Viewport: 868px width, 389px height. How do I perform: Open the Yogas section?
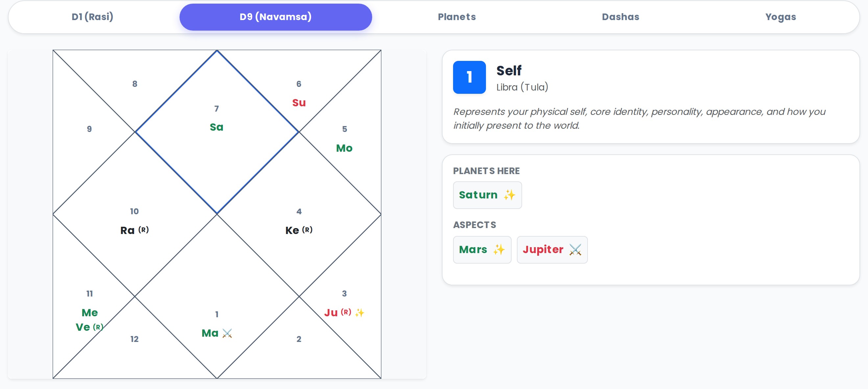click(781, 16)
